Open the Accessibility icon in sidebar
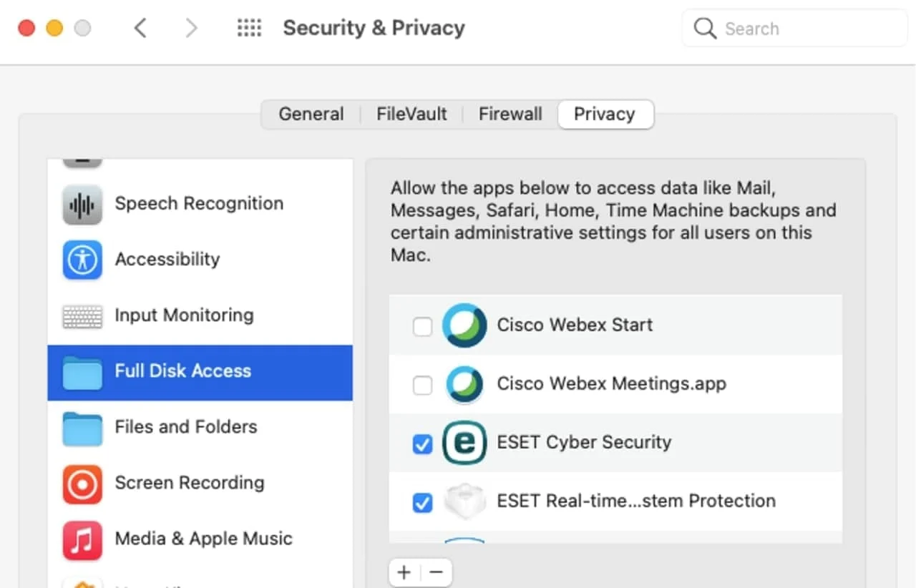The height and width of the screenshot is (588, 916). click(82, 260)
